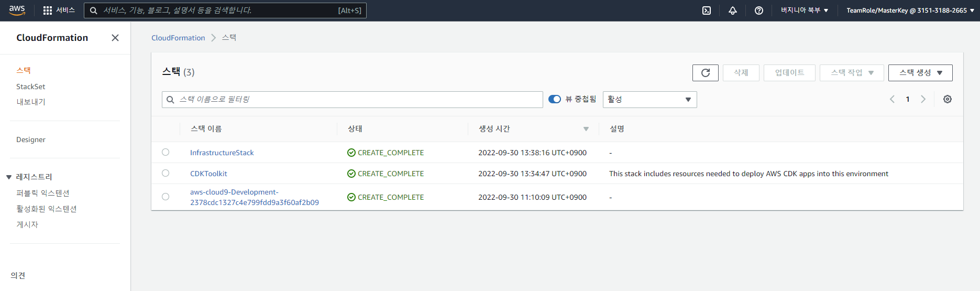Sort by 생성 시간 column arrow

point(586,129)
